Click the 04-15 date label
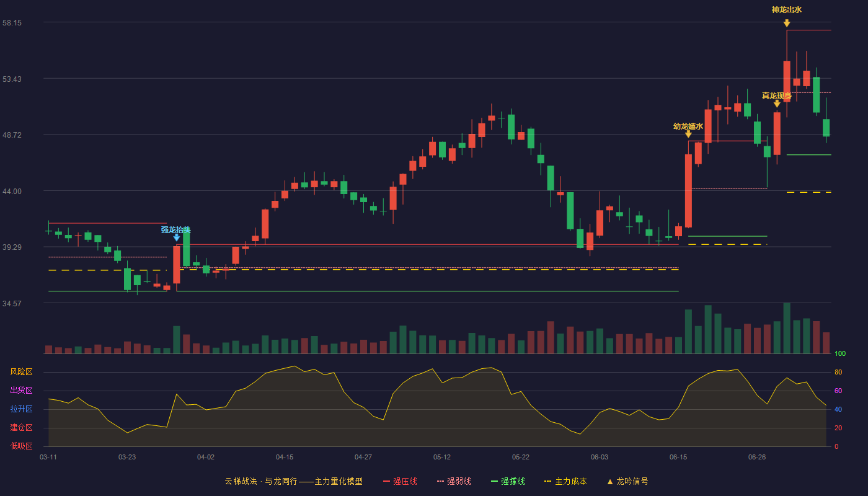Image resolution: width=868 pixels, height=496 pixels. 285,457
